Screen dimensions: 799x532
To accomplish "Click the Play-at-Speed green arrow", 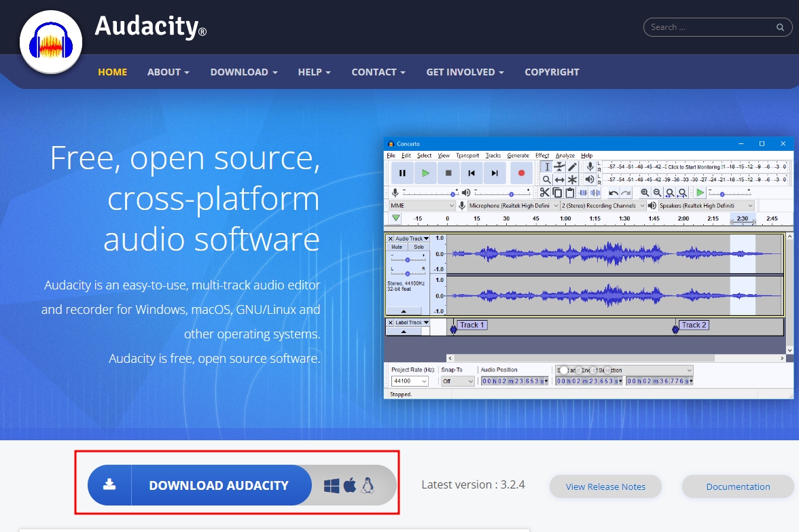I will click(700, 193).
